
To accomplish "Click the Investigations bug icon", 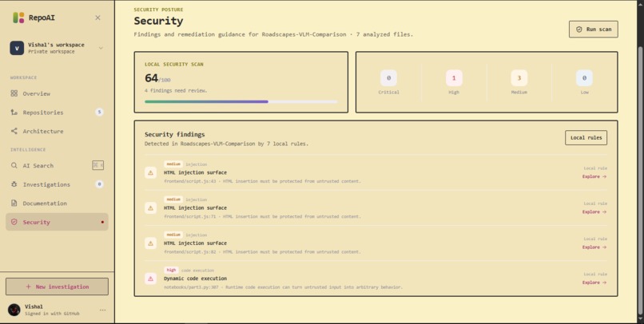I will click(14, 184).
